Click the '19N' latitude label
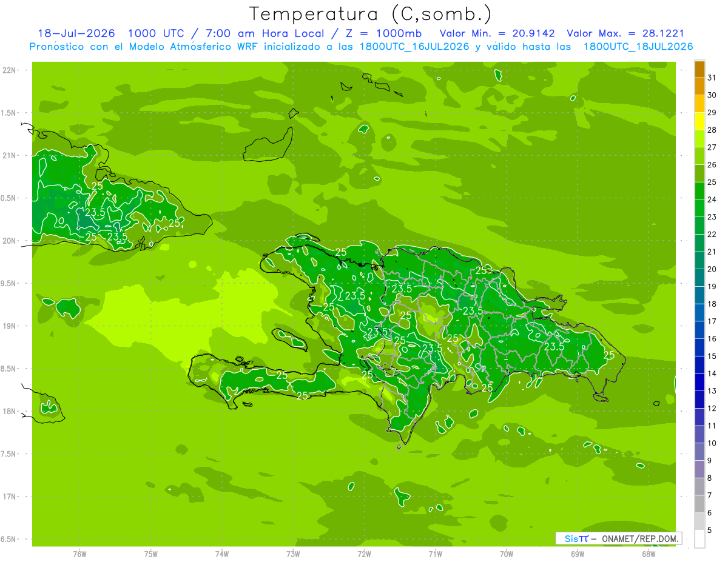Image resolution: width=728 pixels, height=562 pixels. click(x=10, y=326)
